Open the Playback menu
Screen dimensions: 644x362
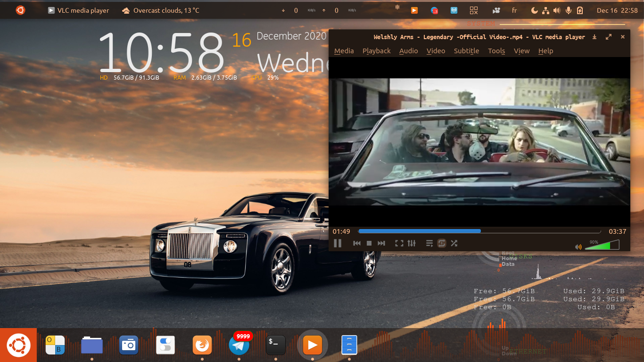[377, 51]
